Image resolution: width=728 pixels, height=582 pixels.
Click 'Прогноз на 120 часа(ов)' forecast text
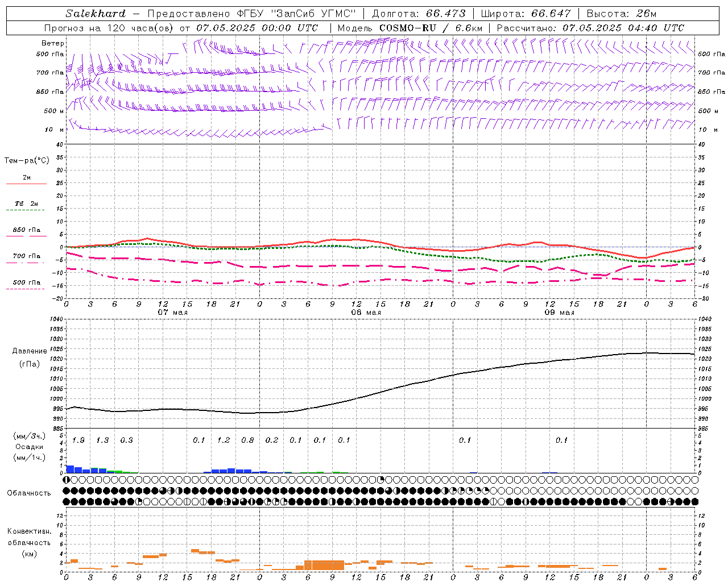pyautogui.click(x=108, y=28)
